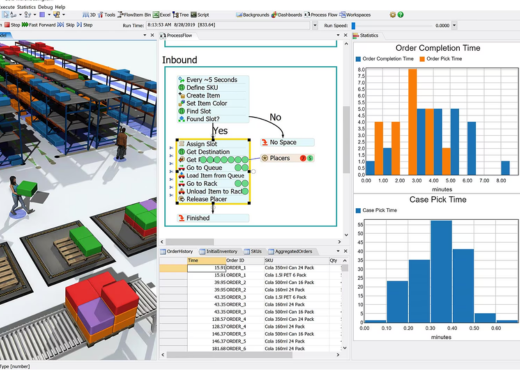520x370 pixels.
Task: Open the 3D model pane options dropdown
Action: coord(145,35)
